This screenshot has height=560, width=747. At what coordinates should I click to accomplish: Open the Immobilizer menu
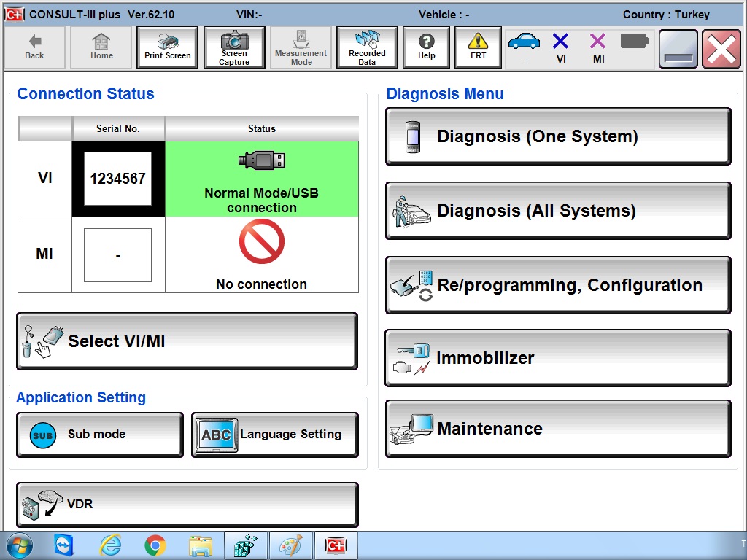click(x=558, y=357)
